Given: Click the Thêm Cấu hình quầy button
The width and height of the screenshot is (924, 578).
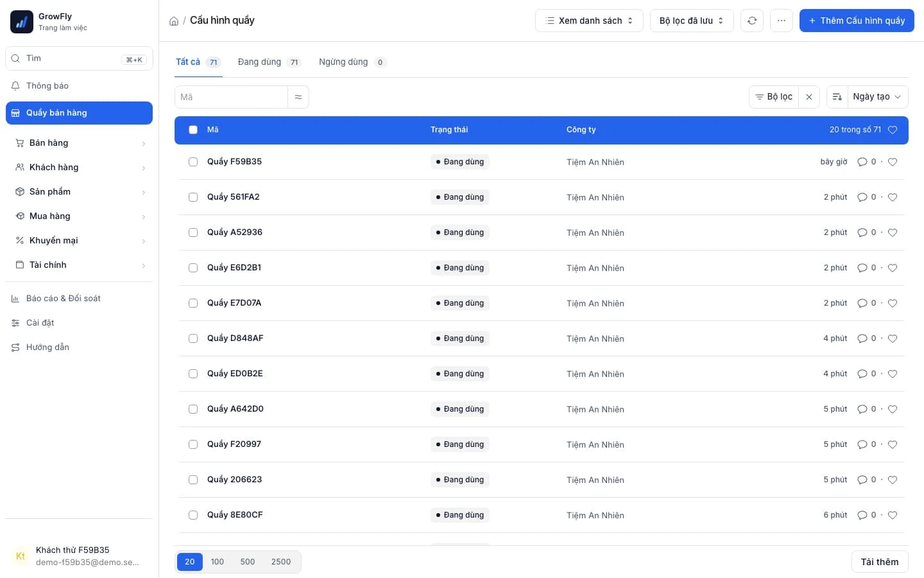Looking at the screenshot, I should pos(857,21).
